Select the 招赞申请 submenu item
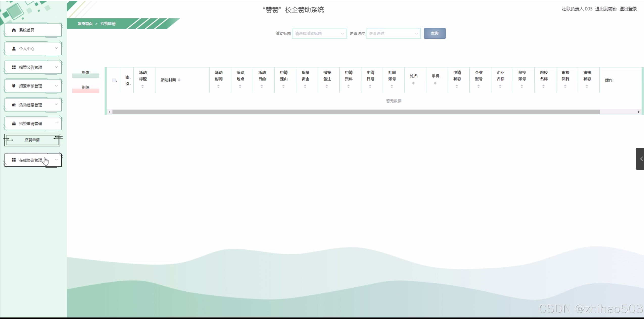 pyautogui.click(x=32, y=140)
